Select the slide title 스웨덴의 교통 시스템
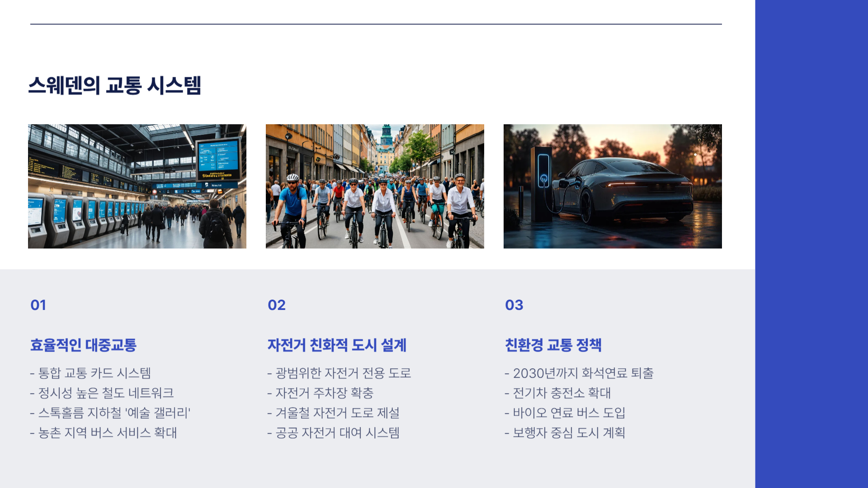This screenshot has height=488, width=868. pyautogui.click(x=114, y=85)
